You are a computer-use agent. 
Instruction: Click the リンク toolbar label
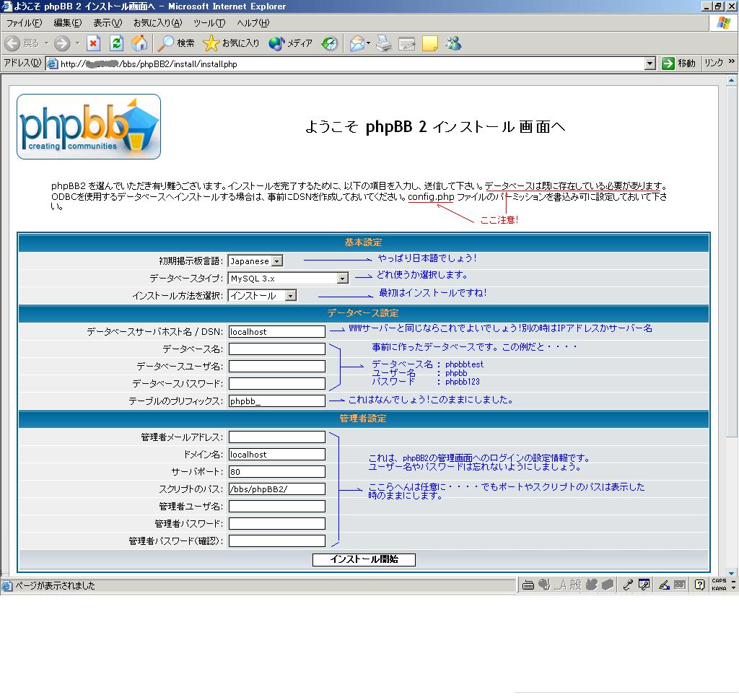pyautogui.click(x=714, y=64)
